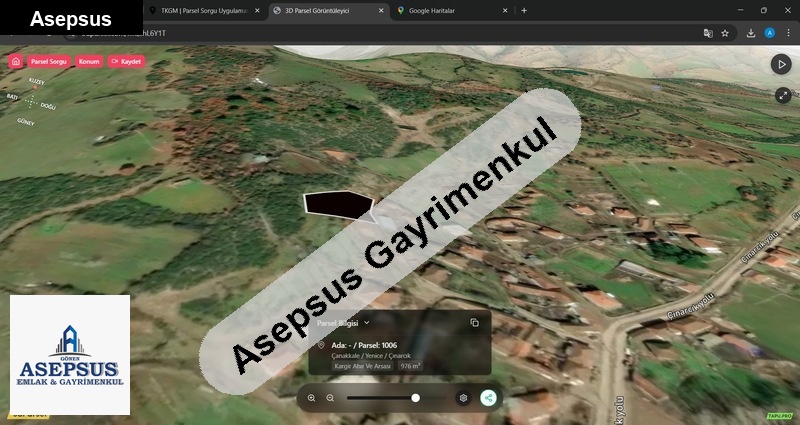This screenshot has height=425, width=800.
Task: Open the Parsel Sorgu query button
Action: coord(48,61)
